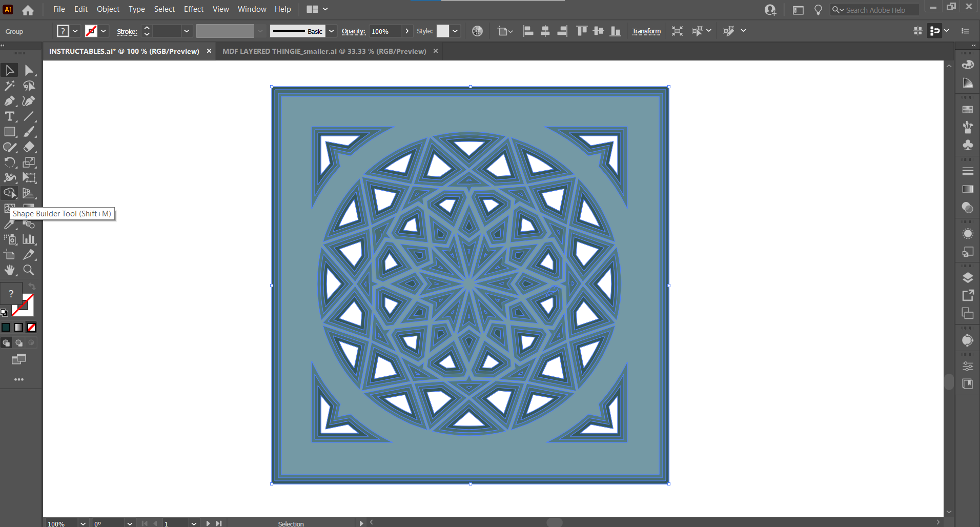Close the INSTRUCTABLES.ai document tab
Image resolution: width=980 pixels, height=527 pixels.
209,51
